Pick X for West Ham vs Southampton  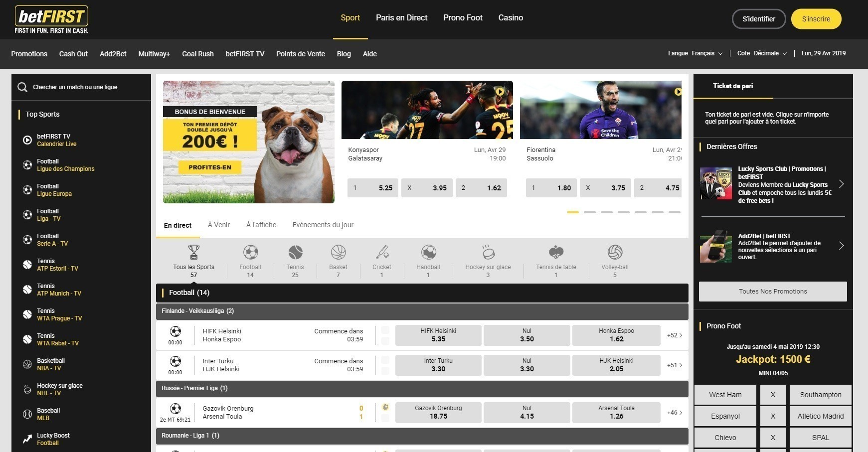coord(773,395)
